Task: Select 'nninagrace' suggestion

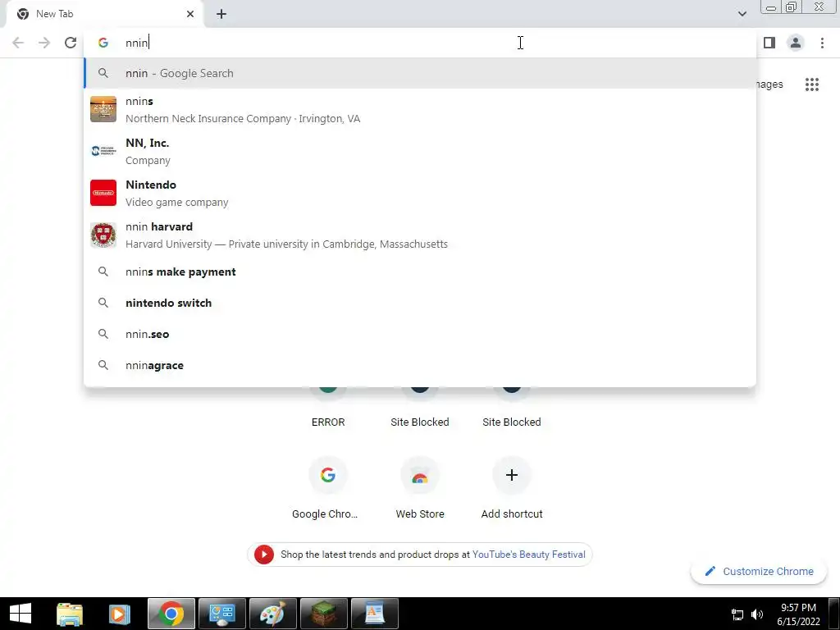Action: (420, 365)
